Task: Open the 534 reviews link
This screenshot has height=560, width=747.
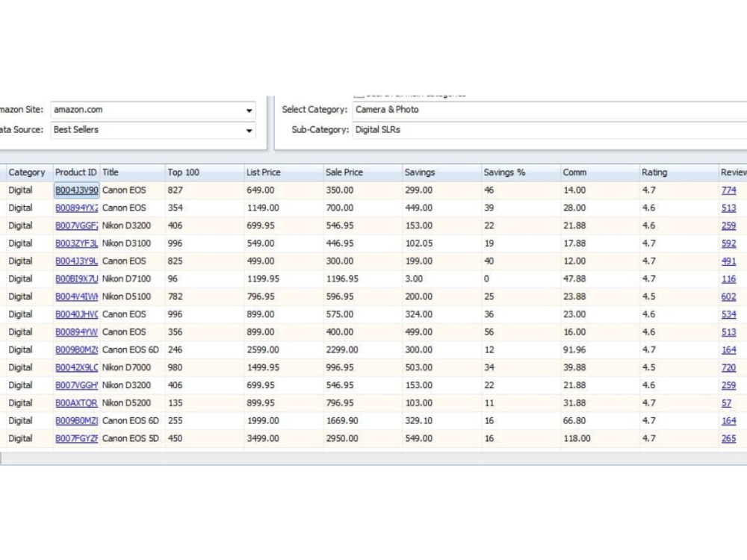Action: click(x=728, y=314)
